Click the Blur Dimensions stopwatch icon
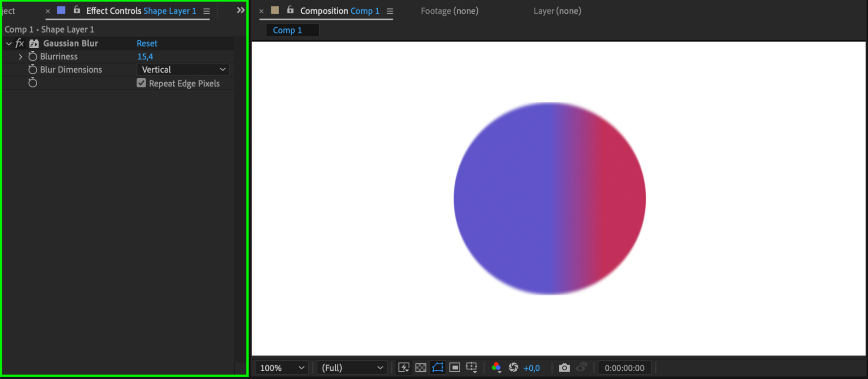The height and width of the screenshot is (379, 868). pos(33,70)
